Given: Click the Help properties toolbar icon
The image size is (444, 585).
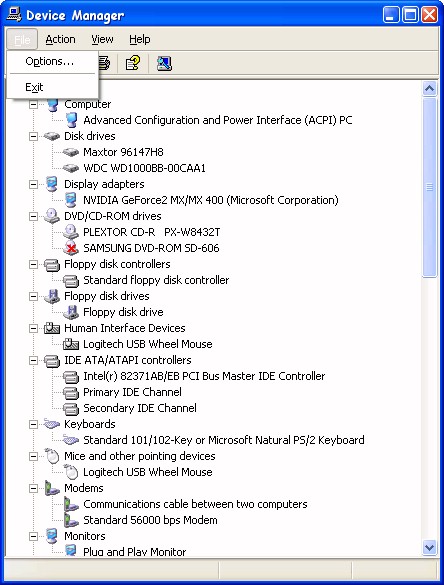Looking at the screenshot, I should (x=132, y=63).
